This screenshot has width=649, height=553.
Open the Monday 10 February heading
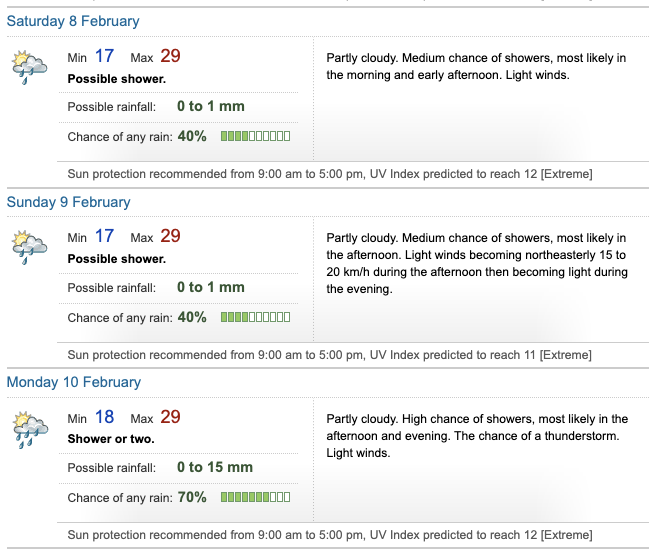[74, 382]
